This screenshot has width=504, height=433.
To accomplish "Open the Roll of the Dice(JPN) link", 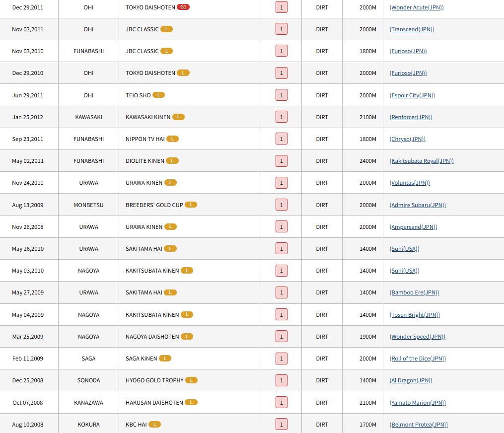I will click(x=418, y=359).
